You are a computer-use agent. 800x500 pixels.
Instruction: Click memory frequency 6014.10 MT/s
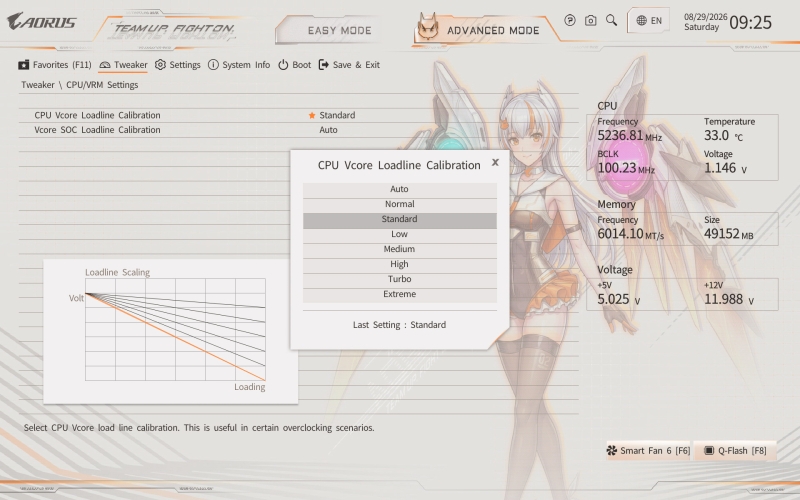click(631, 234)
